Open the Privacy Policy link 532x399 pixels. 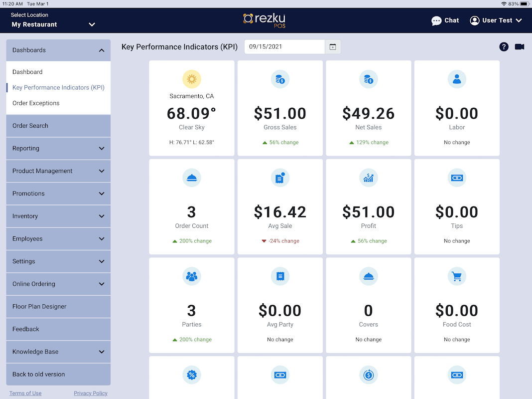(x=91, y=393)
